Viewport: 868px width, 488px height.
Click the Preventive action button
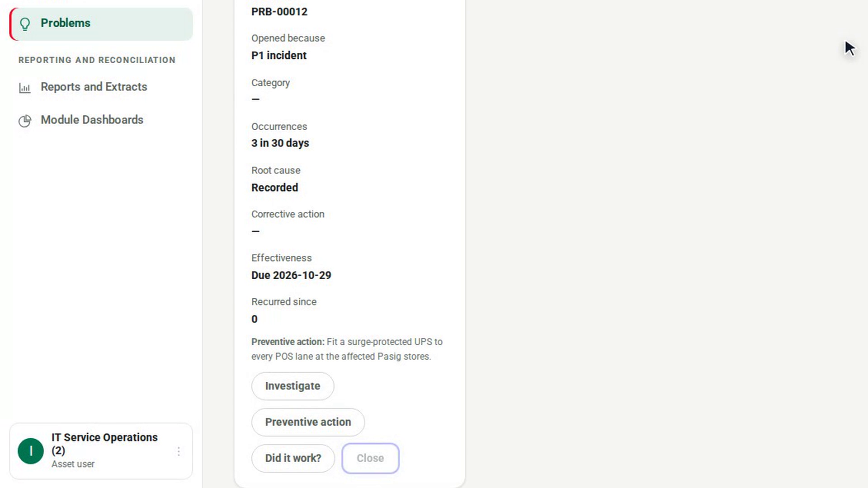(308, 422)
